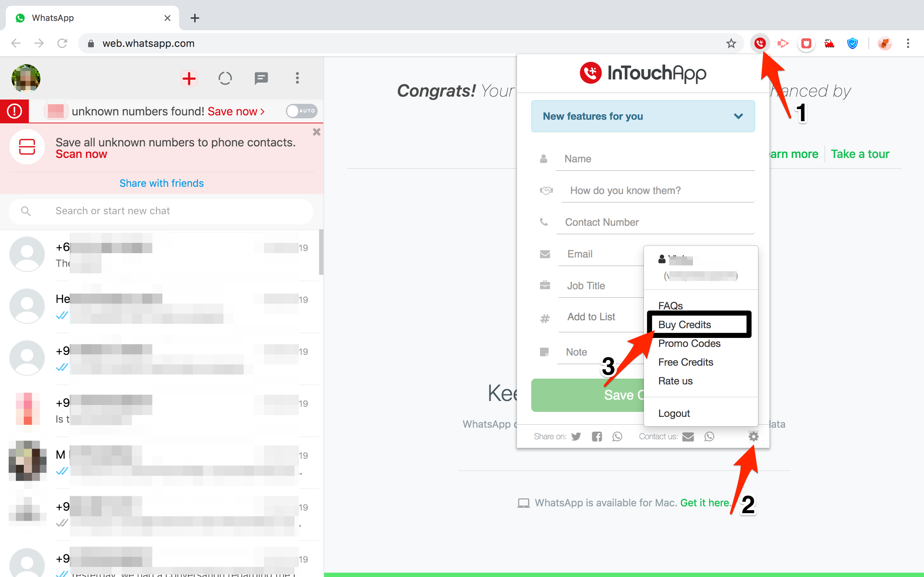Click Share with friends link
The width and height of the screenshot is (924, 577).
161,183
